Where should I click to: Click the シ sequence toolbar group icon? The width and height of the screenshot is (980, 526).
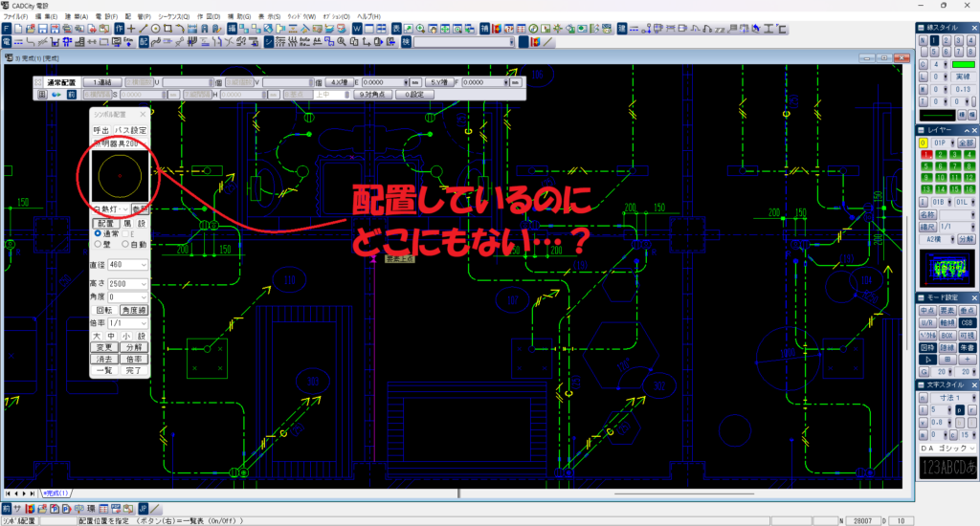pos(268,42)
